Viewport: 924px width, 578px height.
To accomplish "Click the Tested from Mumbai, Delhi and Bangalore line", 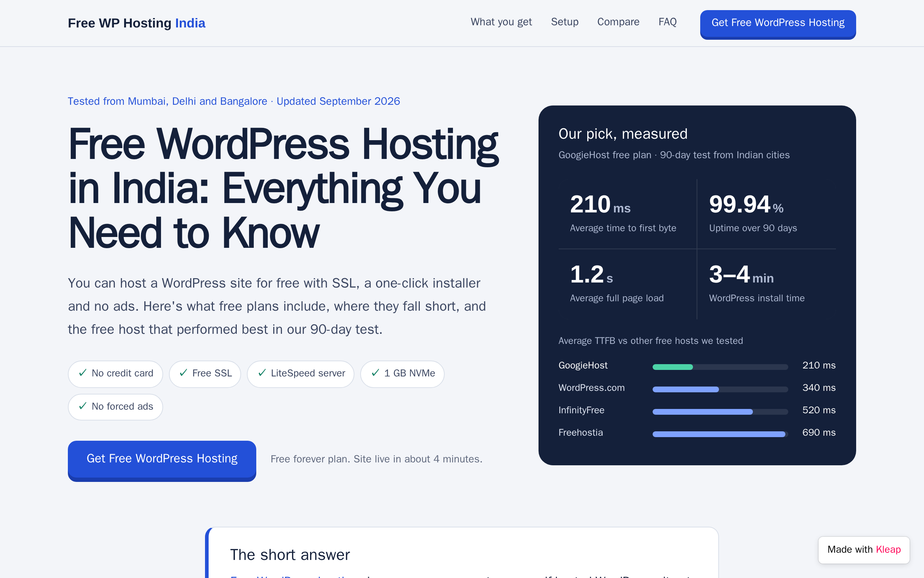I will [x=234, y=101].
